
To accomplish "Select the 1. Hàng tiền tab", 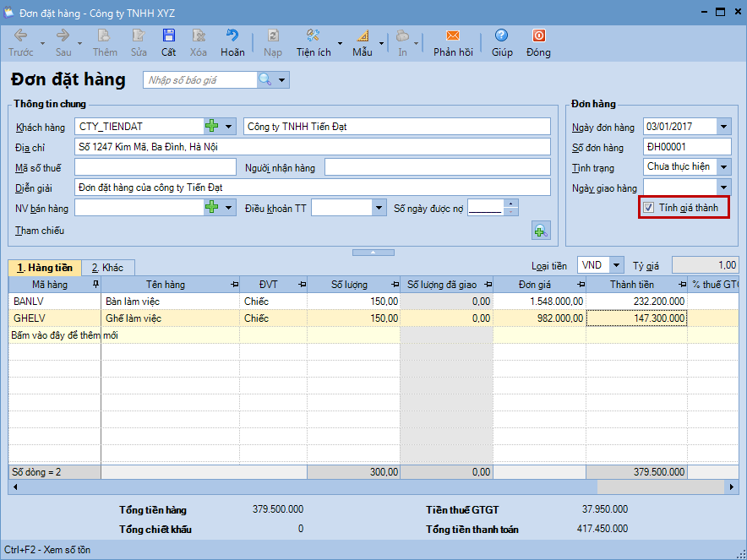I will [x=45, y=268].
